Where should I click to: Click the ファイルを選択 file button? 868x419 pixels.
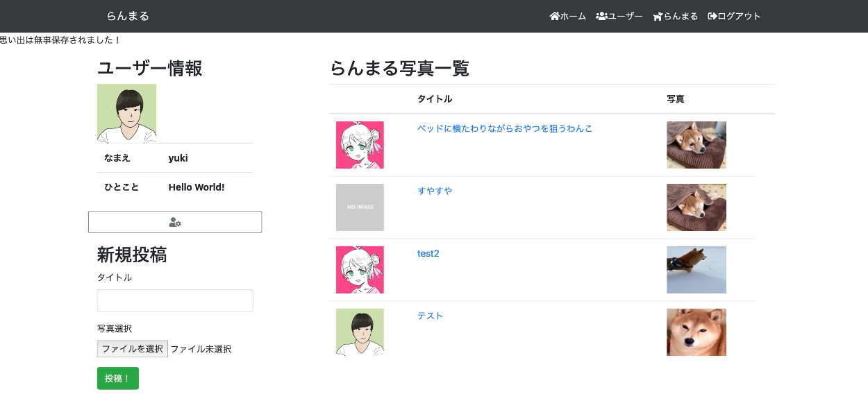click(133, 349)
